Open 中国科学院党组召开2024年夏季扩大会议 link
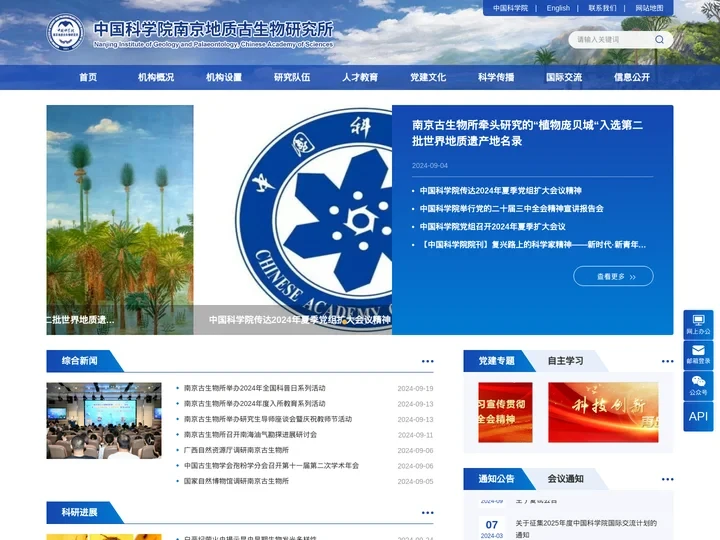The width and height of the screenshot is (720, 540). 492,226
